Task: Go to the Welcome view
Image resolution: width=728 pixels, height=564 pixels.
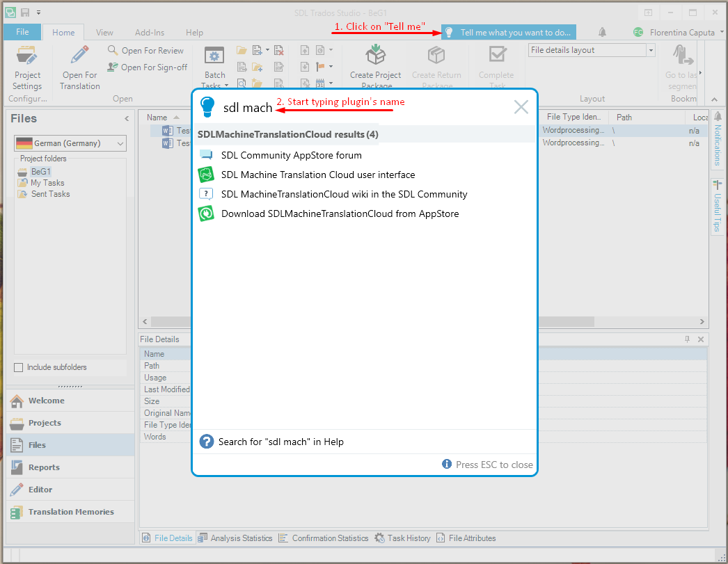Action: [x=70, y=401]
